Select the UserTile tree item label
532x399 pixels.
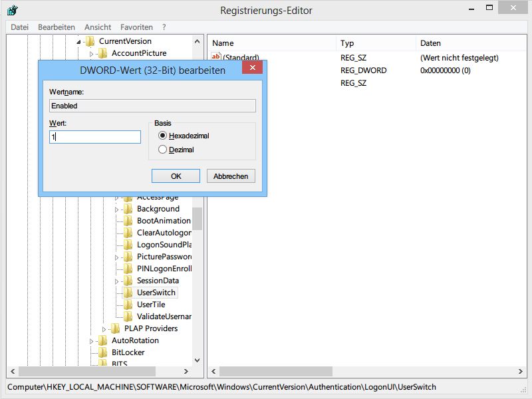(x=151, y=305)
